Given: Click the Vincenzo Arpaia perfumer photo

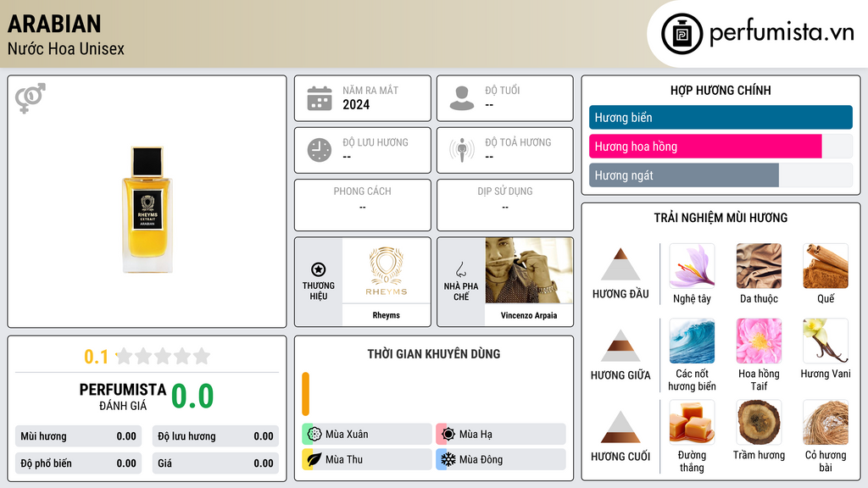Looking at the screenshot, I should [529, 270].
